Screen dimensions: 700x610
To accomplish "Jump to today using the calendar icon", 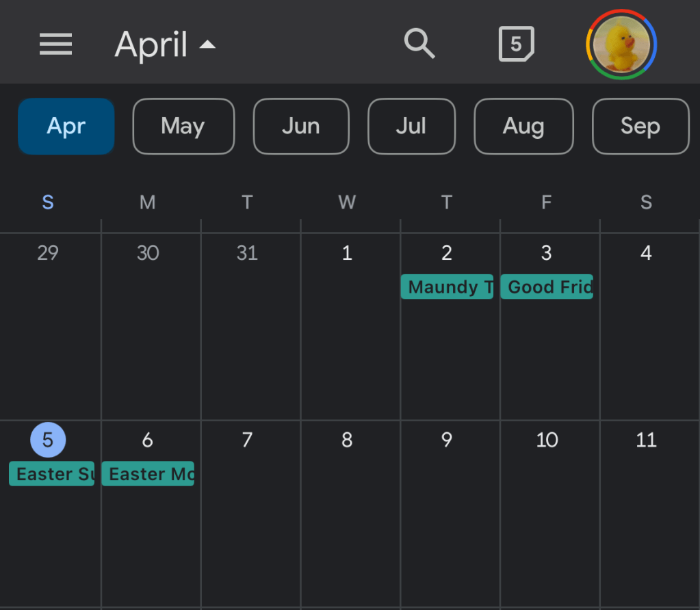I will click(x=516, y=44).
